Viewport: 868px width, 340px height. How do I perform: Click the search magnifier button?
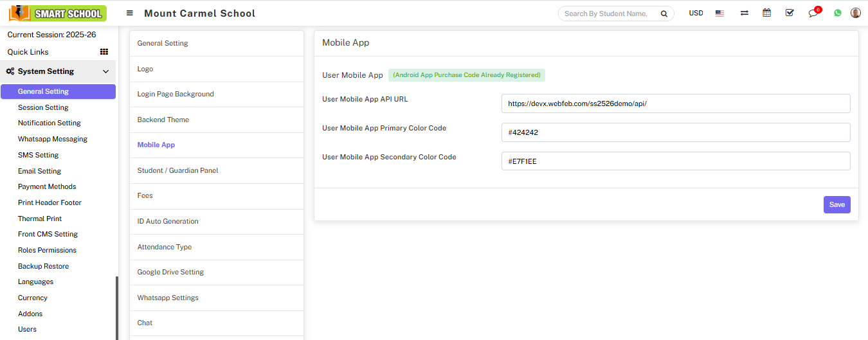(x=664, y=13)
